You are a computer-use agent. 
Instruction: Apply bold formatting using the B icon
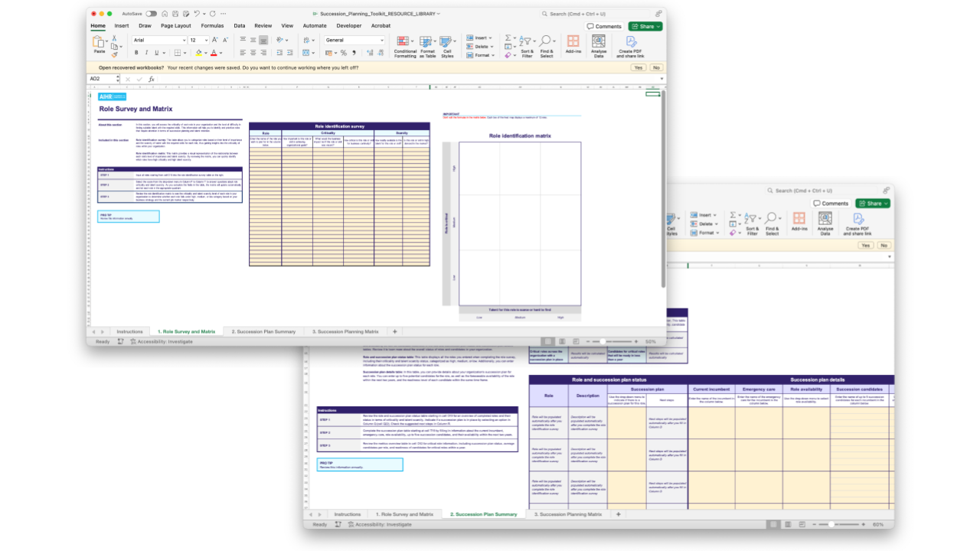136,53
